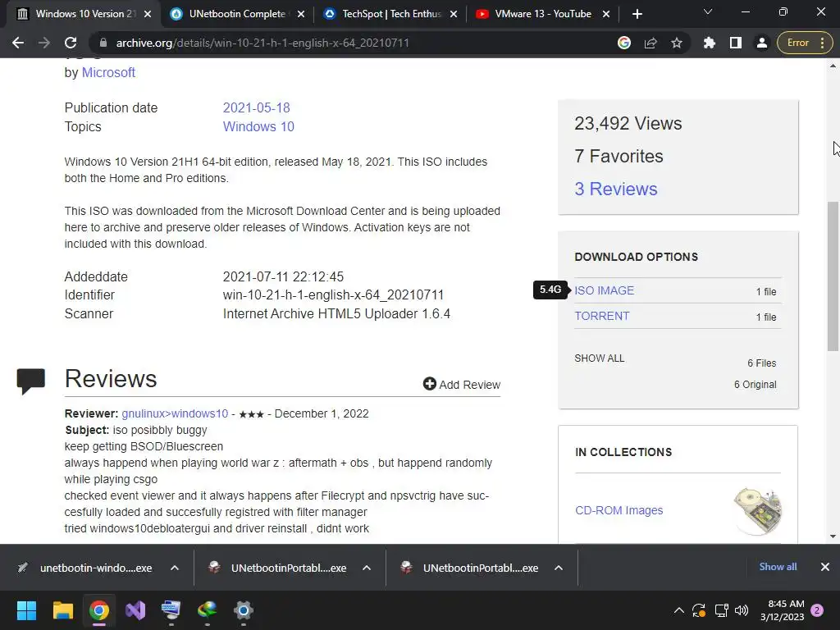Click SHOW ALL download options

[599, 358]
